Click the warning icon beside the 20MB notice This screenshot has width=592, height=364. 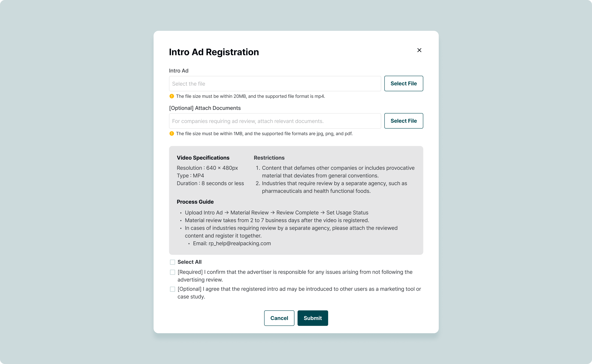coord(172,96)
